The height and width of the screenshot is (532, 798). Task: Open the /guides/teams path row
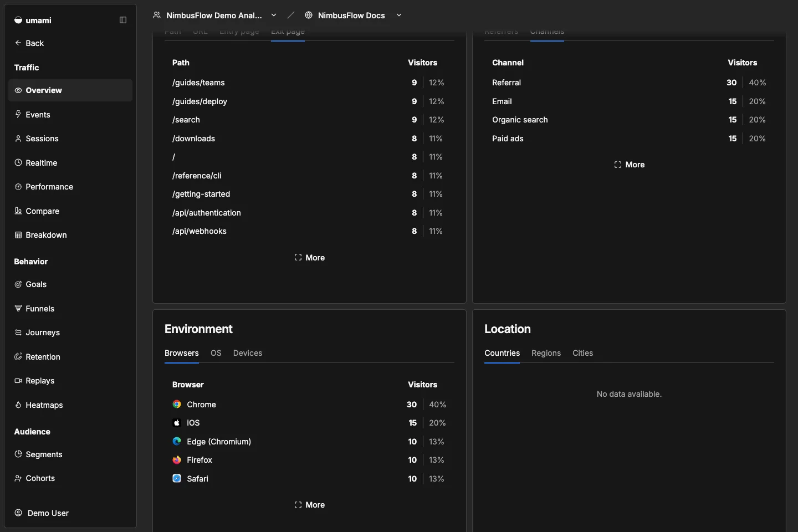[x=309, y=83]
